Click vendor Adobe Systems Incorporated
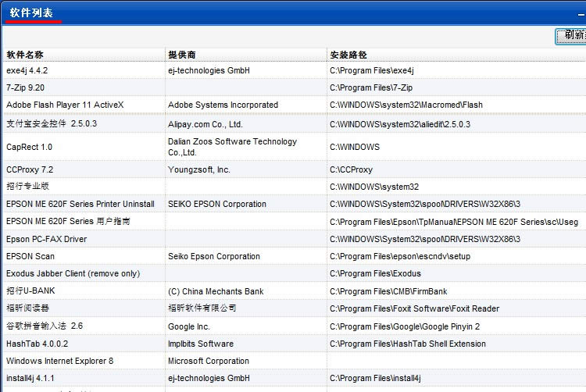This screenshot has width=586, height=392. [x=223, y=105]
